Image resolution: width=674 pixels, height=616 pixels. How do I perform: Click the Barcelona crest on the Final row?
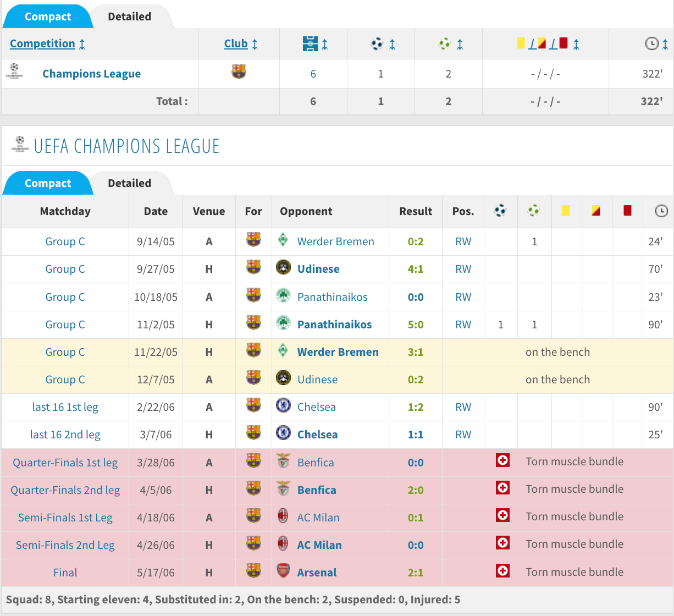(x=253, y=570)
